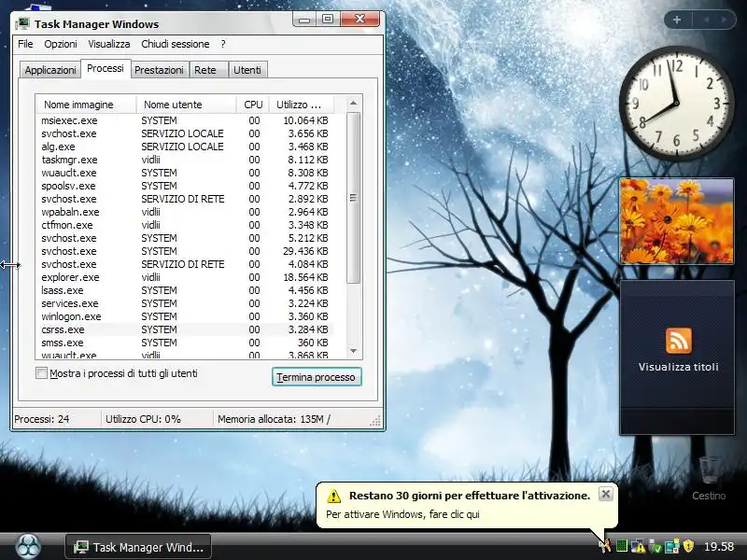Select the spoolsv.exe process row

(x=185, y=186)
